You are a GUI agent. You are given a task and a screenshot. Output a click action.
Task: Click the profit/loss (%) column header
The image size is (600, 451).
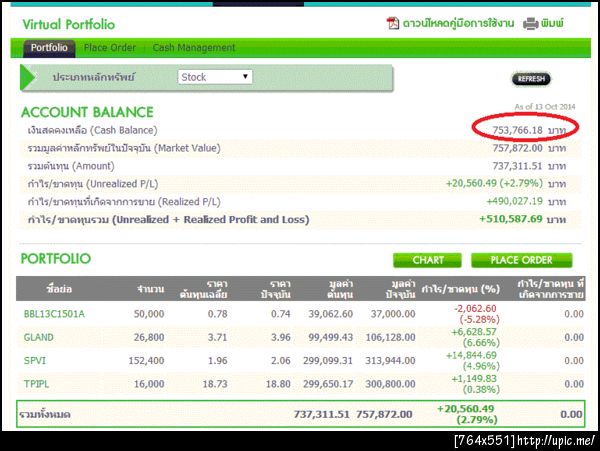tap(461, 289)
